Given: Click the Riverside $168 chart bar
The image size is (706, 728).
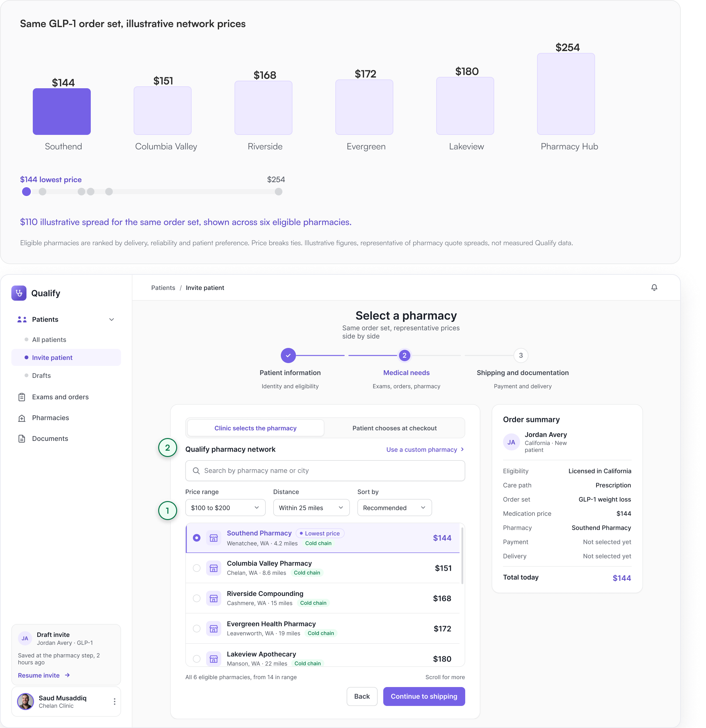Looking at the screenshot, I should (263, 108).
